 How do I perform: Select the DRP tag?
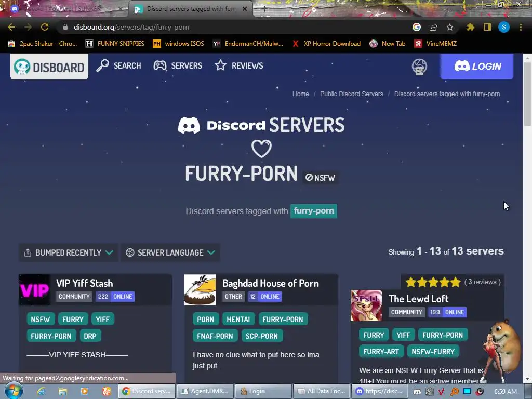[90, 336]
